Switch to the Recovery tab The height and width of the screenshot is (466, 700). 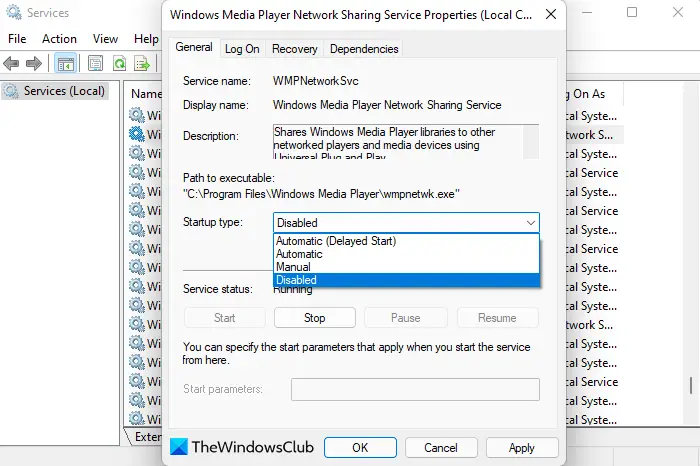[x=295, y=49]
